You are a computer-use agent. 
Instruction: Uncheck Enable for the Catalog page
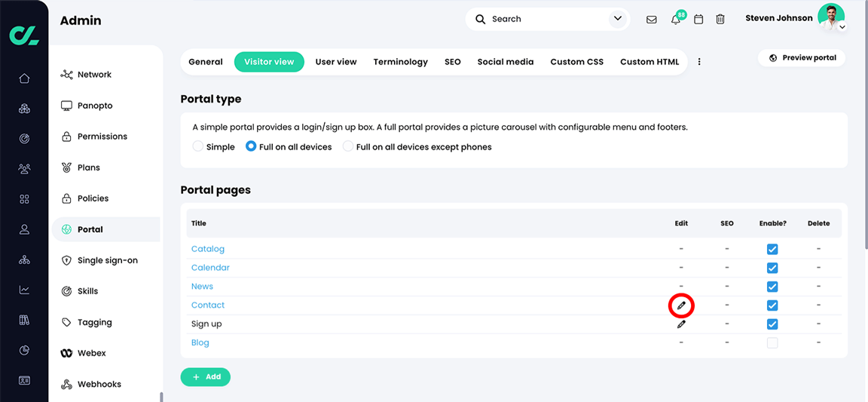[772, 250]
